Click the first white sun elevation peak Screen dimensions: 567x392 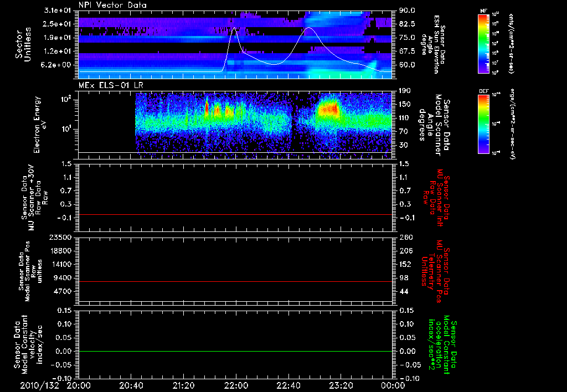click(x=234, y=28)
